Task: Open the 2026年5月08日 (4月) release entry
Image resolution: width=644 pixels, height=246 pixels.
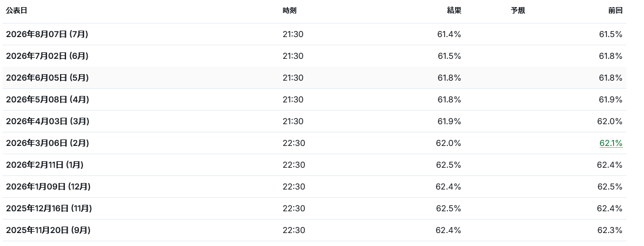Action: click(314, 99)
